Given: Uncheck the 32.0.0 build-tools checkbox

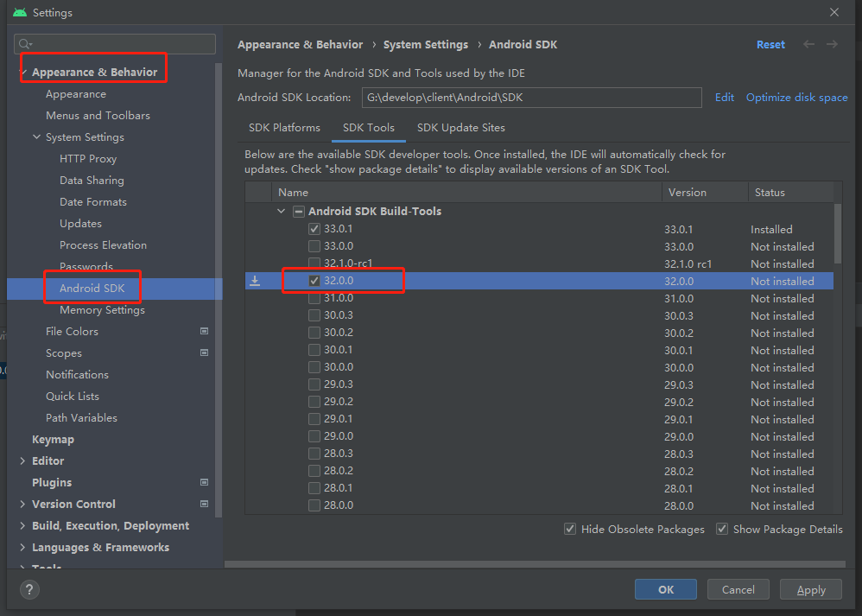Looking at the screenshot, I should point(314,281).
